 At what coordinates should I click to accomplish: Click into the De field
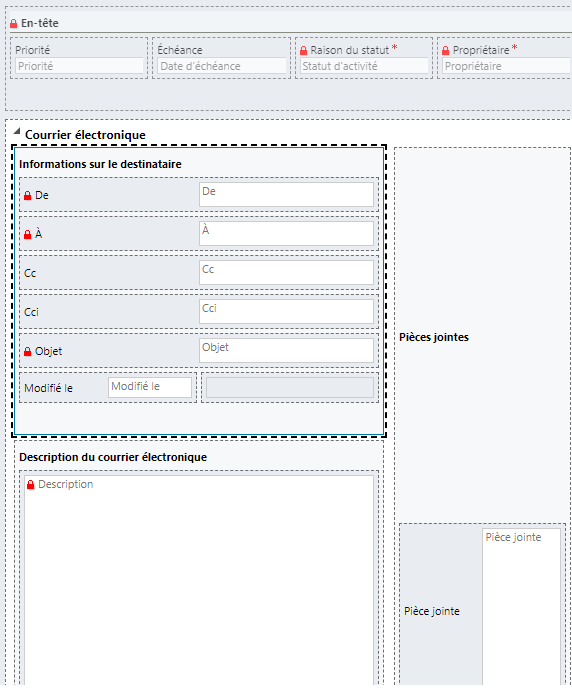286,195
